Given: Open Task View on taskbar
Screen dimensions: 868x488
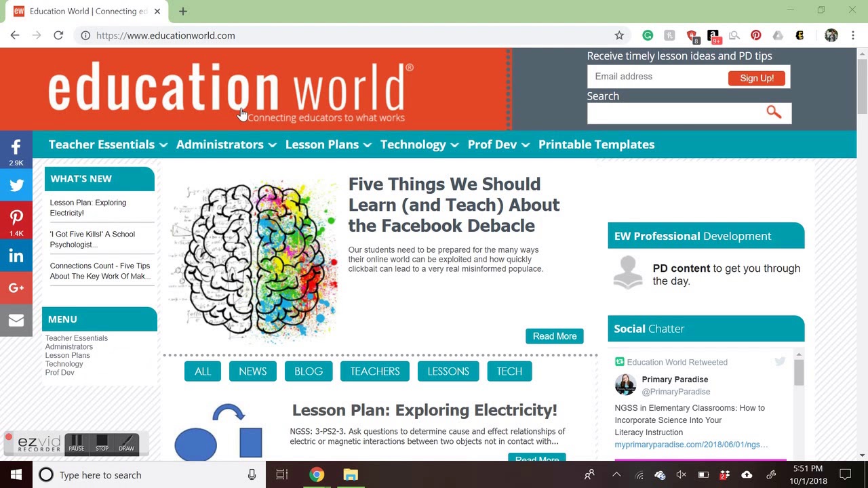Looking at the screenshot, I should (x=282, y=474).
